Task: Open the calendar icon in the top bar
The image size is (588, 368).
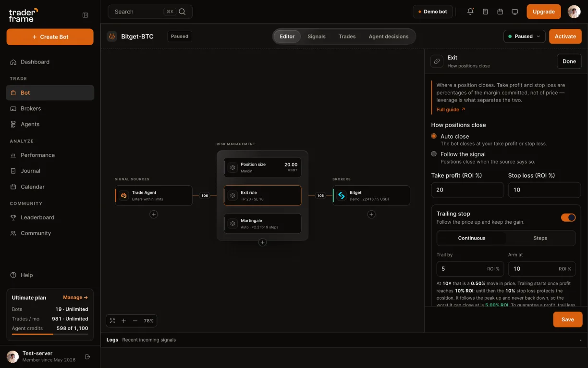Action: 500,12
